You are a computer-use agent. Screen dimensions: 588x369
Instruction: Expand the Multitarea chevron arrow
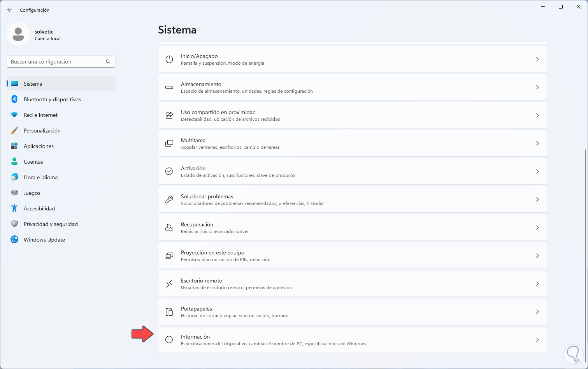point(537,143)
